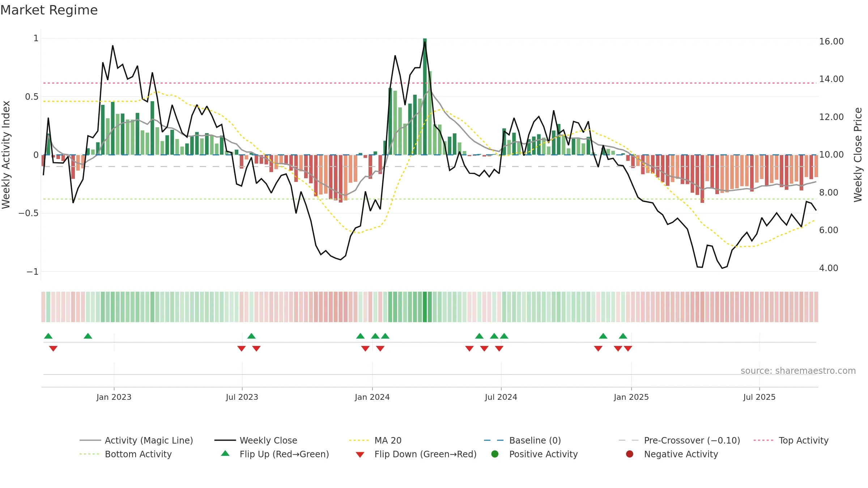Toggle the Pre-Crossover (−0.10) legend entry

[679, 440]
